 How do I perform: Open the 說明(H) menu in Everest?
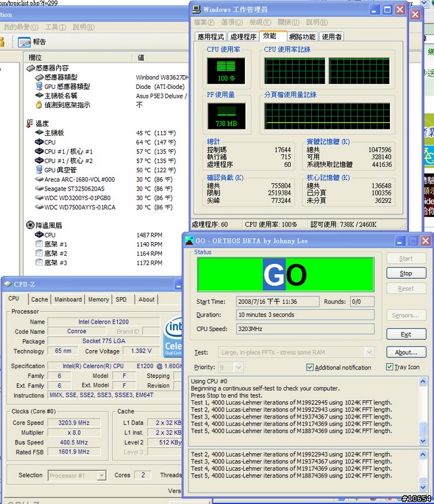click(x=83, y=27)
